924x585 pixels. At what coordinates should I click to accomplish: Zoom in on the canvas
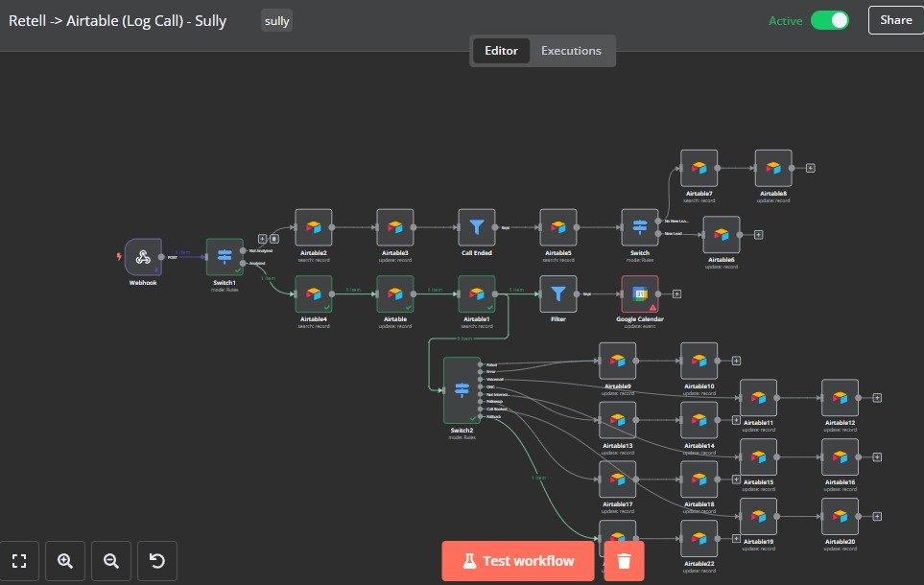tap(65, 561)
